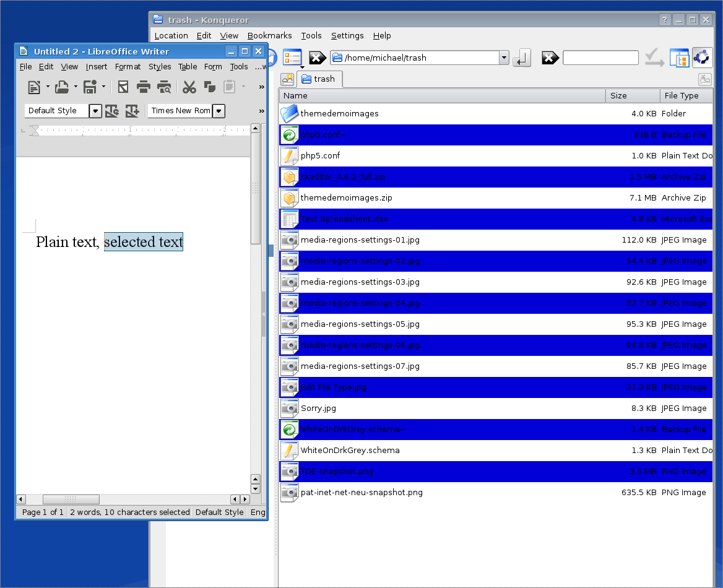Click Writer vertical scrollbar up arrow
This screenshot has width=723, height=588.
(256, 128)
